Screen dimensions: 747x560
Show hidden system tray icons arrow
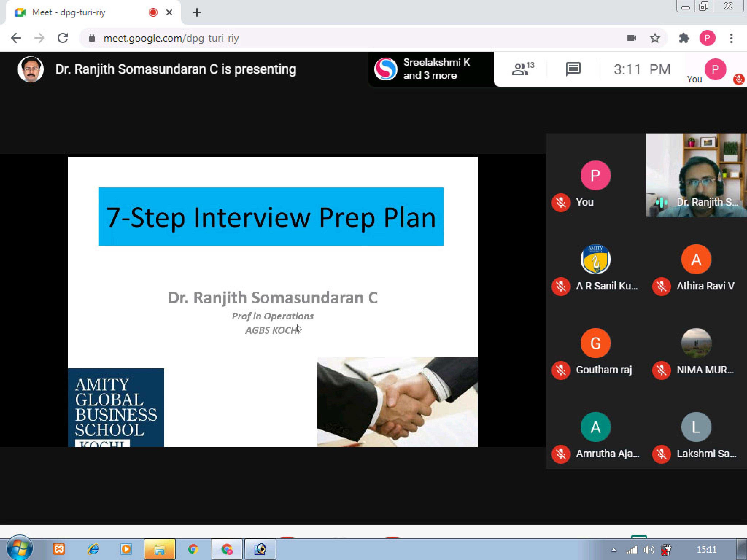tap(614, 550)
